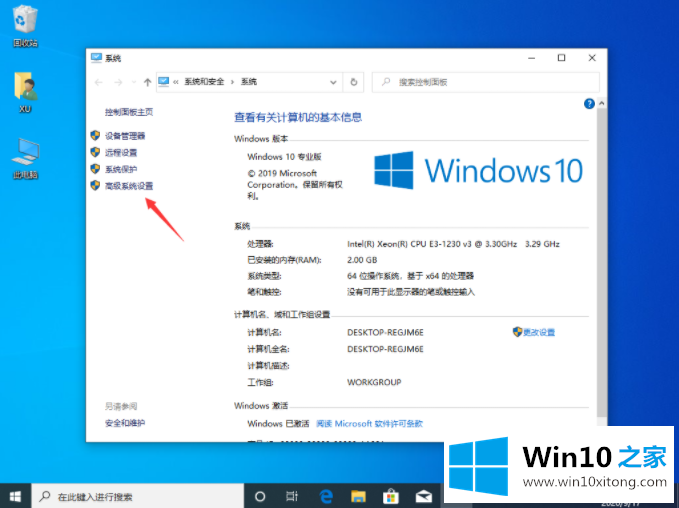Open recent locations chevron next to forward arrow
679x508 pixels.
click(x=134, y=82)
